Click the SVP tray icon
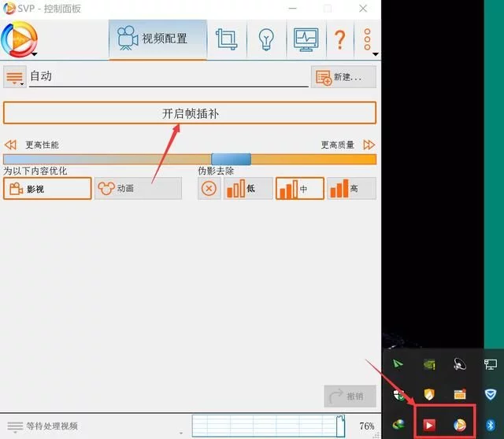Screen dimensions: 504x439 click(460, 425)
